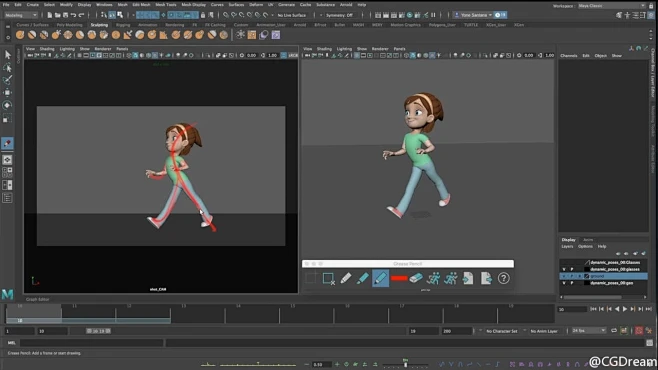Toggle the red auto keyframe button
Image resolution: width=658 pixels, height=370 pixels.
point(639,331)
